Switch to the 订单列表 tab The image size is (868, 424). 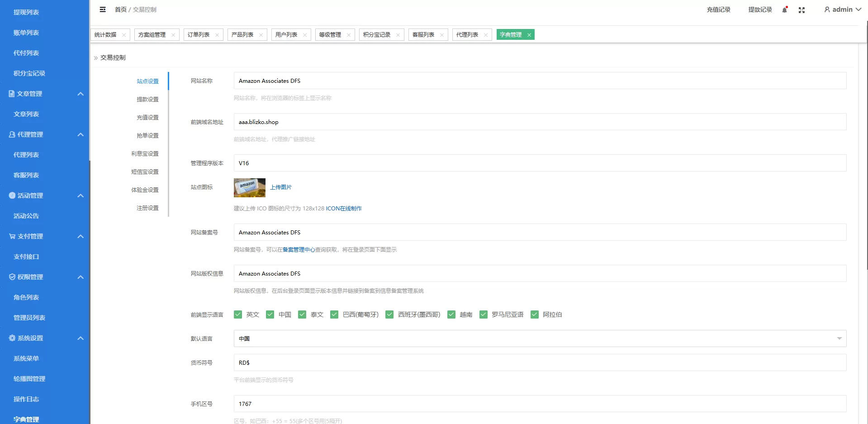pos(199,35)
